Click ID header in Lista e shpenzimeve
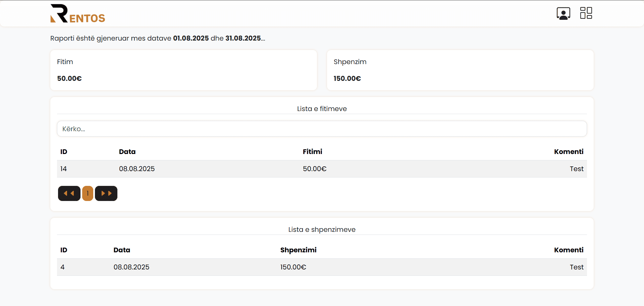644x306 pixels. (x=64, y=250)
